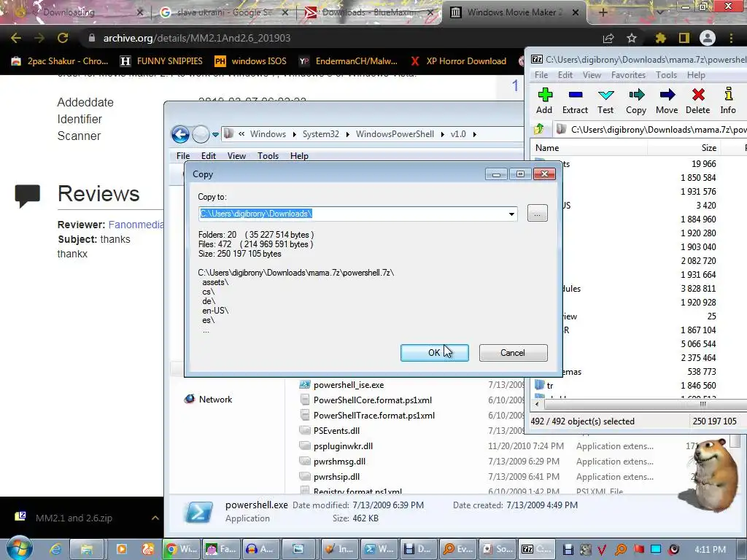747x560 pixels.
Task: Click the Chrome address bar URL
Action: [x=197, y=38]
